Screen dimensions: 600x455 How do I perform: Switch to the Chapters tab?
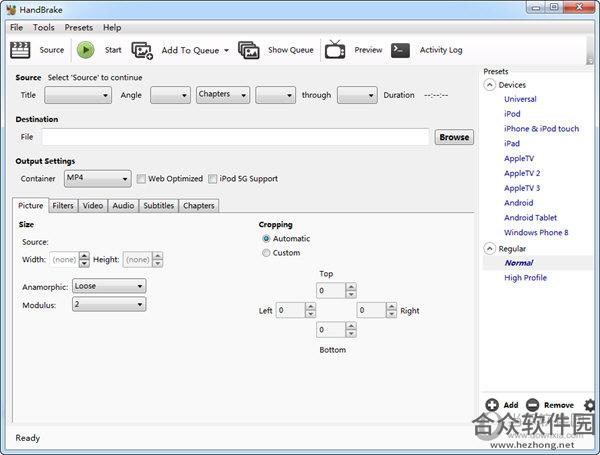(x=199, y=205)
